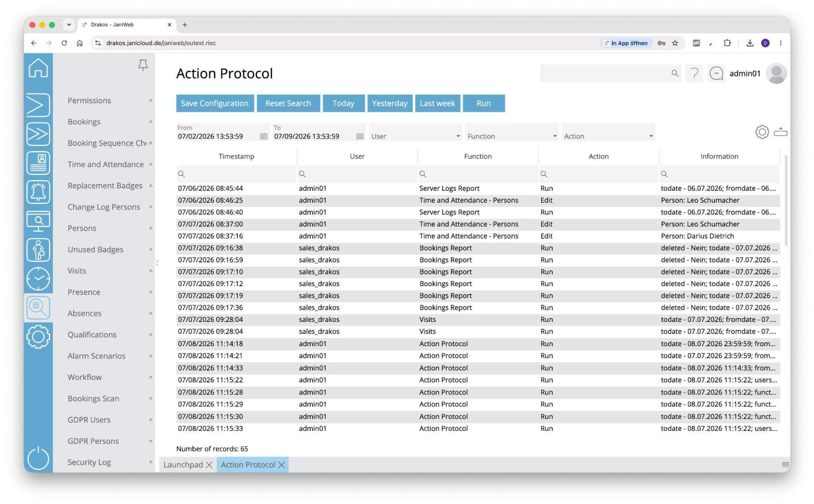
Task: Open the visitor person sidebar icon
Action: click(x=38, y=250)
